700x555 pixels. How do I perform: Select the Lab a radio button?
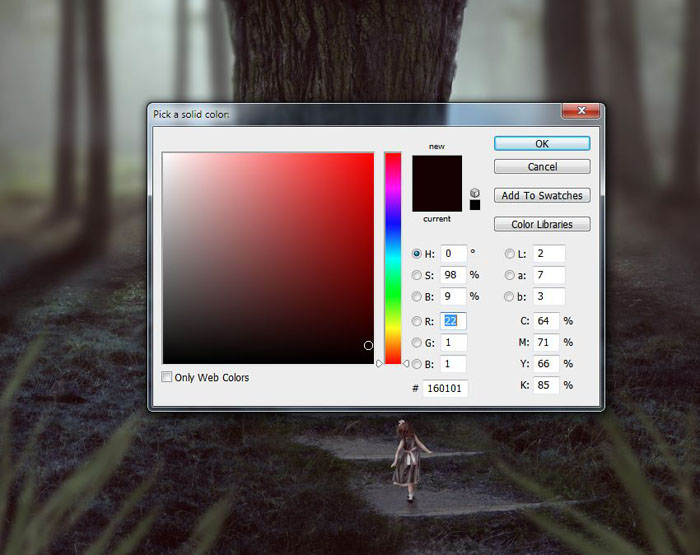(509, 275)
